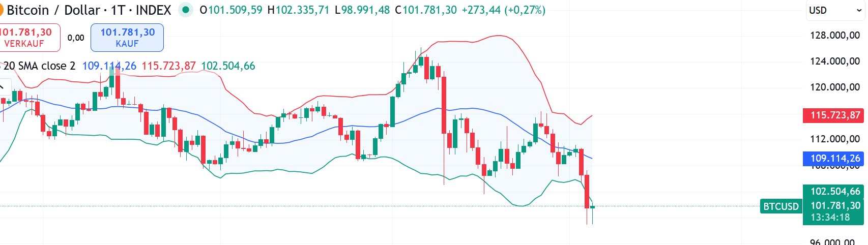Click the green 102.504,66 legend value
The height and width of the screenshot is (245, 868).
228,66
